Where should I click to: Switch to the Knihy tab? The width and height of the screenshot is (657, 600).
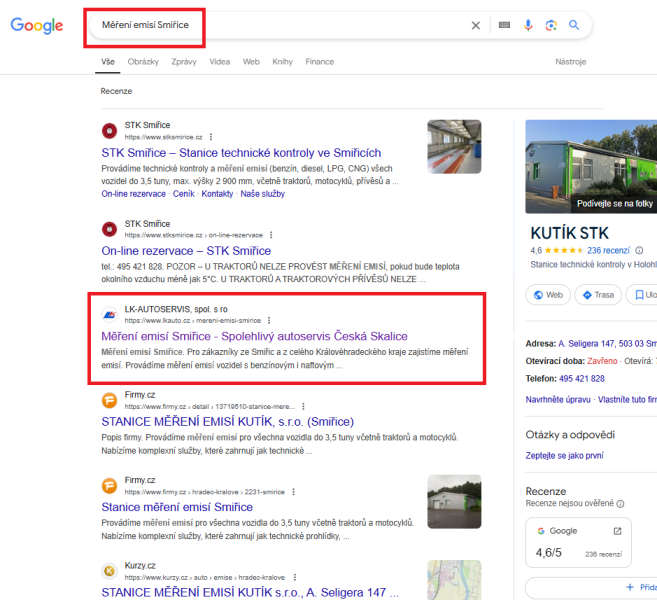(x=282, y=62)
